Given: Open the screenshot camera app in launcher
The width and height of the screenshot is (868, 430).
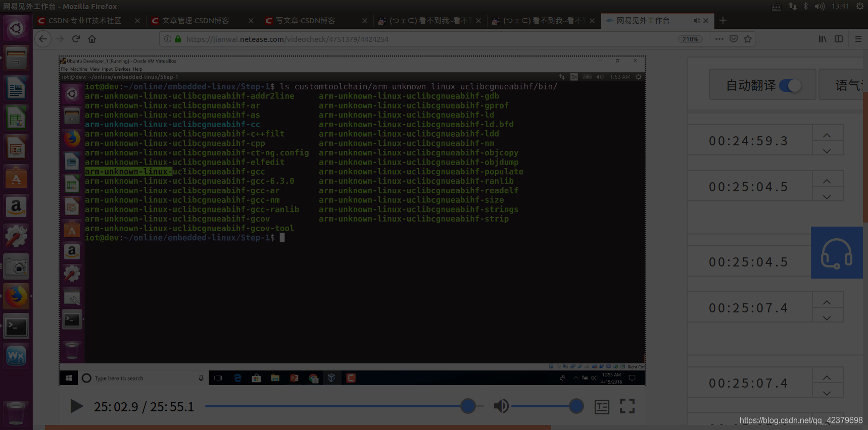Looking at the screenshot, I should [x=16, y=266].
